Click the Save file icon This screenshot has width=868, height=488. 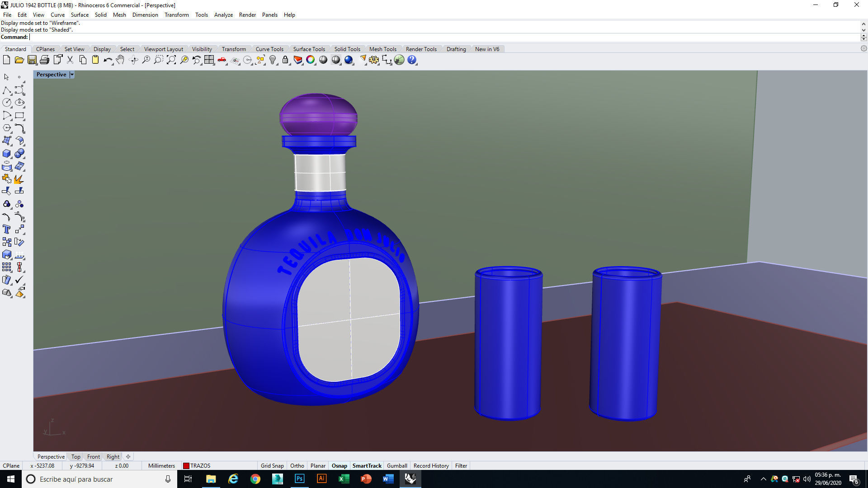[x=32, y=60]
